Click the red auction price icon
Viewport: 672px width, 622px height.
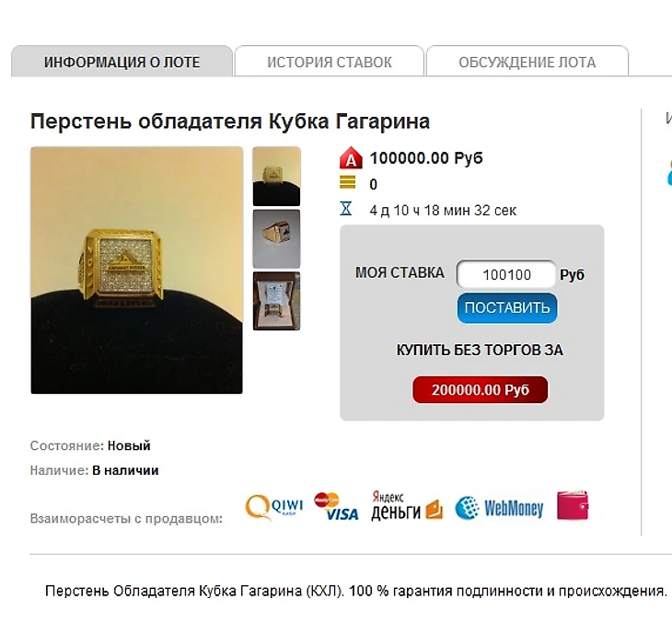[351, 157]
